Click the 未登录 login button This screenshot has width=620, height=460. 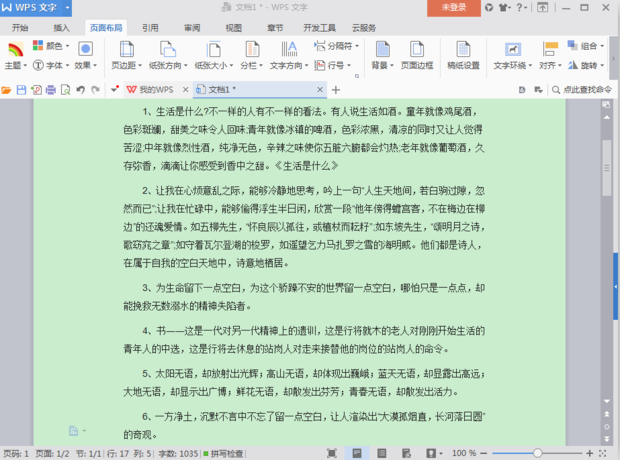click(x=454, y=8)
